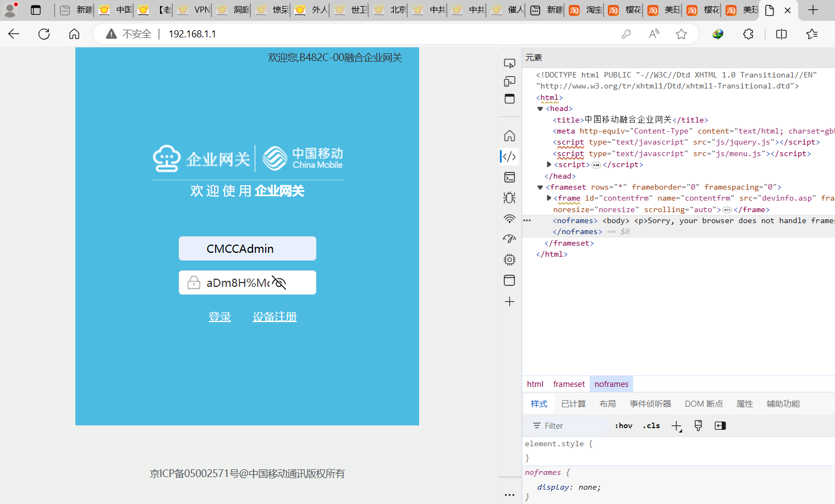The width and height of the screenshot is (835, 504).
Task: Open the 辅助功能 tab
Action: 783,404
